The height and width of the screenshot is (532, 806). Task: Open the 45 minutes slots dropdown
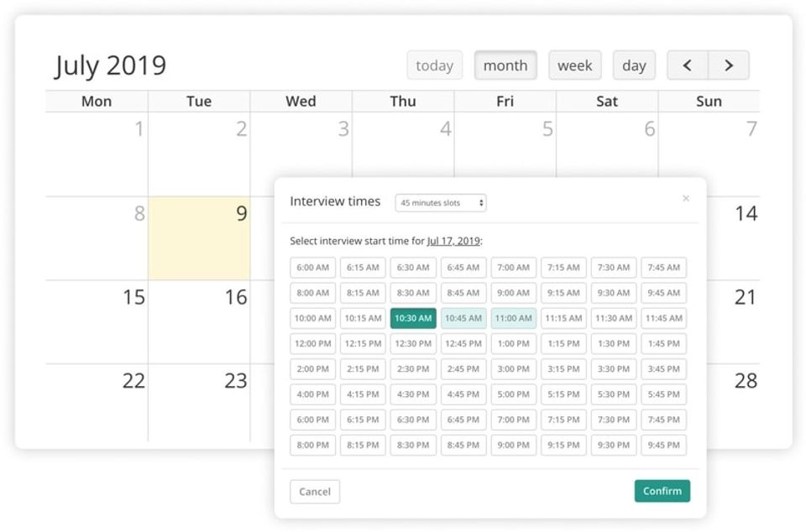tap(441, 203)
